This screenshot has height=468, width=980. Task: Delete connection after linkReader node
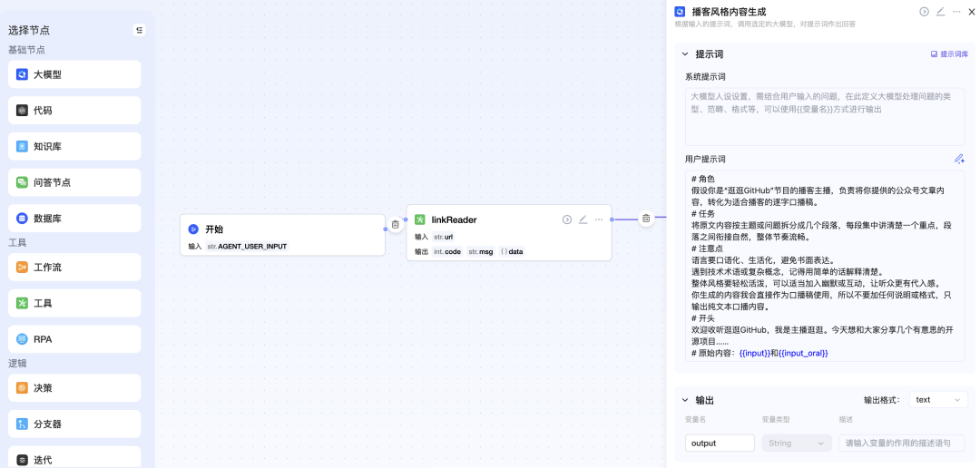(x=646, y=219)
